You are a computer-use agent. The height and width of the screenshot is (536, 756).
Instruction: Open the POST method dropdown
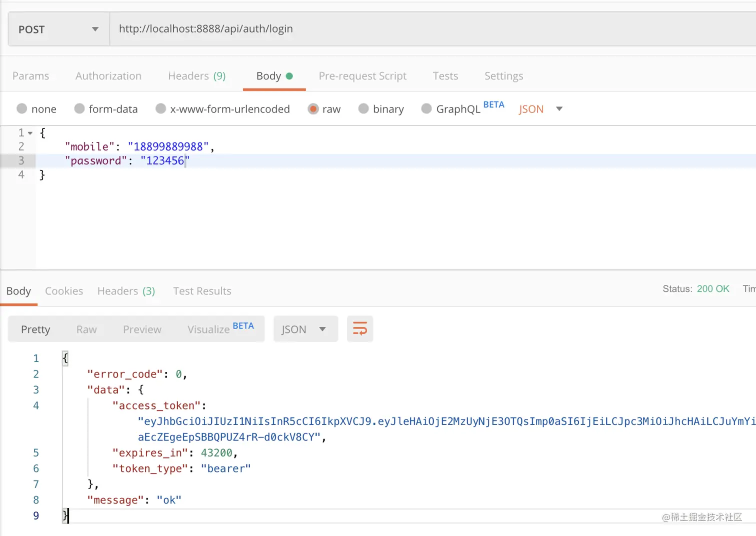click(x=58, y=29)
